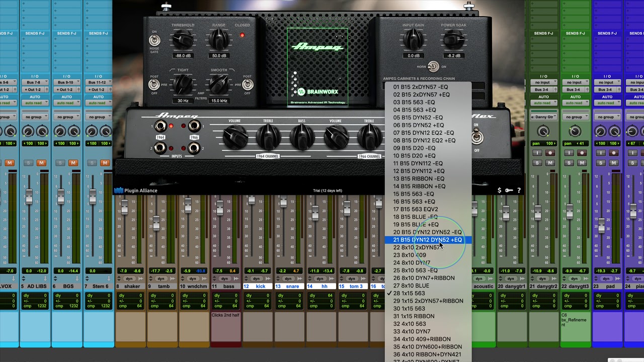
Task: Record-enable the danygtt3 track
Action: coord(582,153)
